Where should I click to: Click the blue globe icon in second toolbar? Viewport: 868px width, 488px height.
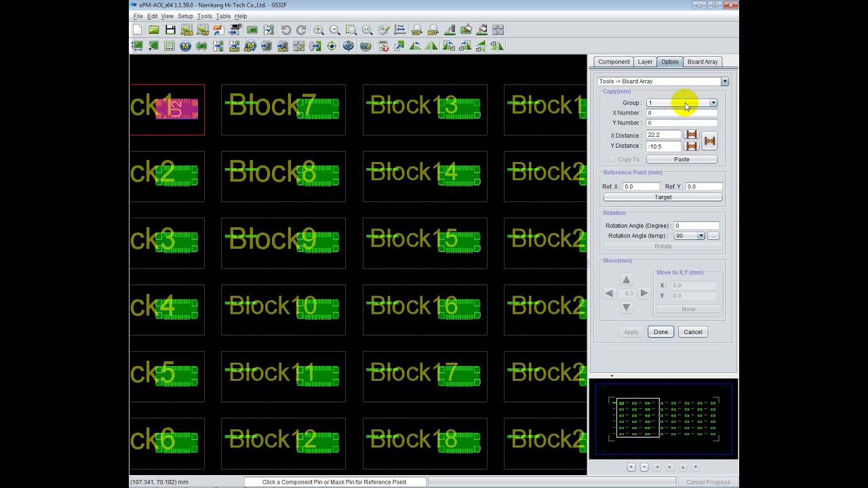(x=349, y=46)
